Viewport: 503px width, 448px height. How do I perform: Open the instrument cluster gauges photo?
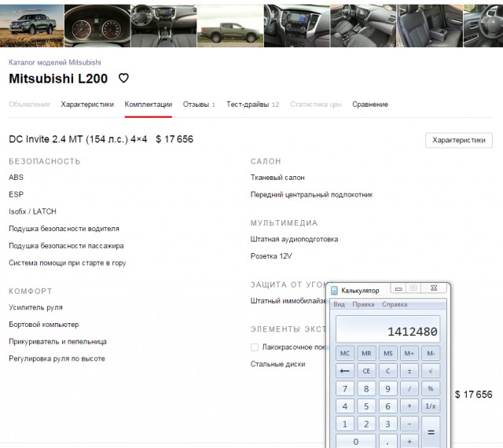click(x=97, y=26)
